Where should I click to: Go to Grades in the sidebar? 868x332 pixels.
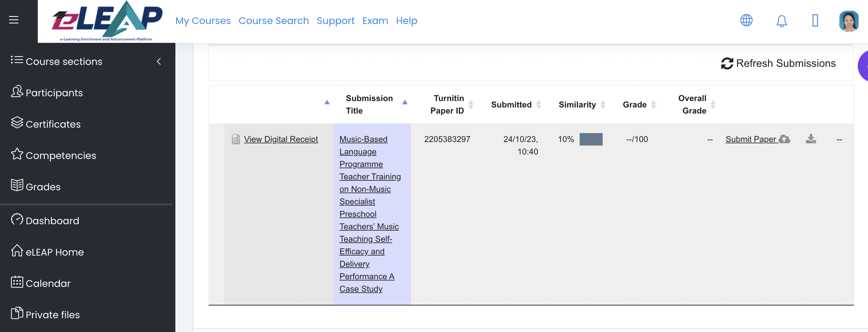click(43, 186)
